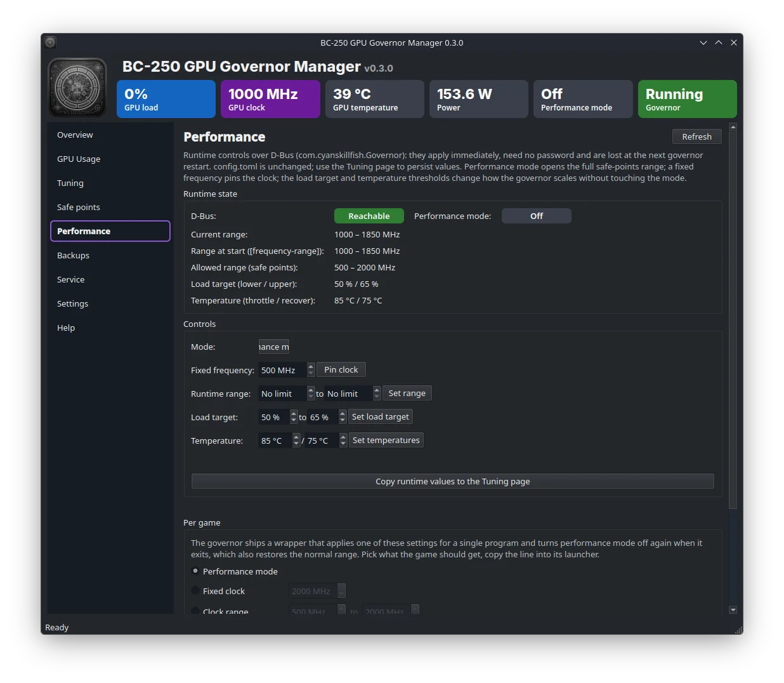Click the scrollbar down arrow
Screen dimensions: 784x683
coord(733,609)
